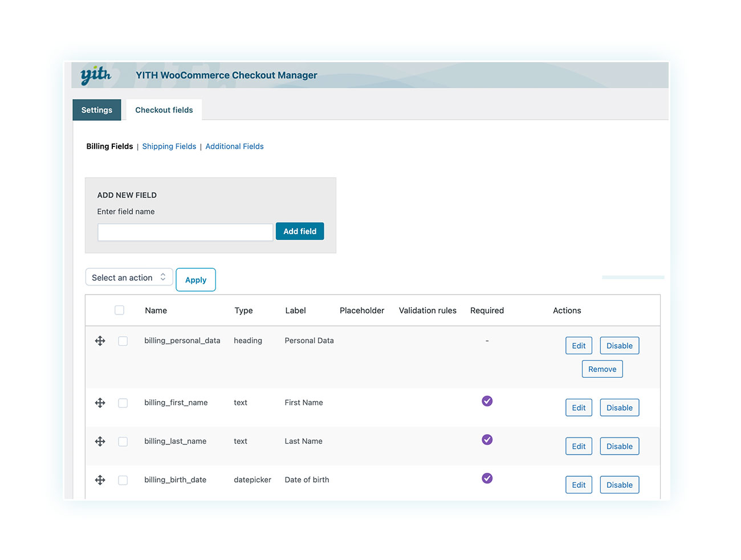The height and width of the screenshot is (560, 741).
Task: Grab move handle for billing_first_name row
Action: 100,403
